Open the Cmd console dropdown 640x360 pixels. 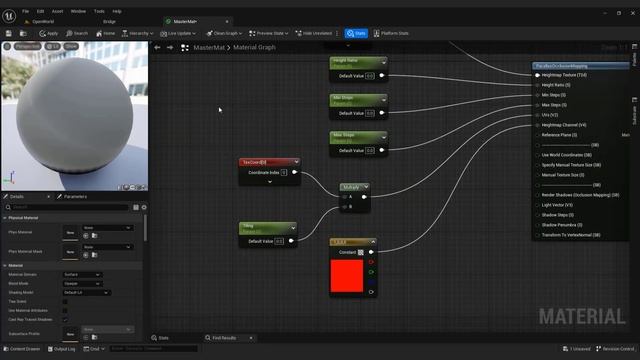pyautogui.click(x=94, y=349)
